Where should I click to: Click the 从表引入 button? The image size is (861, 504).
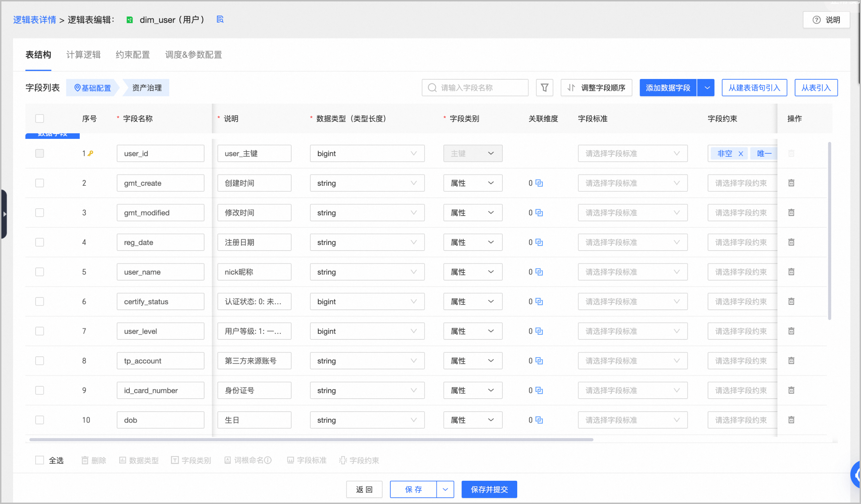coord(816,88)
